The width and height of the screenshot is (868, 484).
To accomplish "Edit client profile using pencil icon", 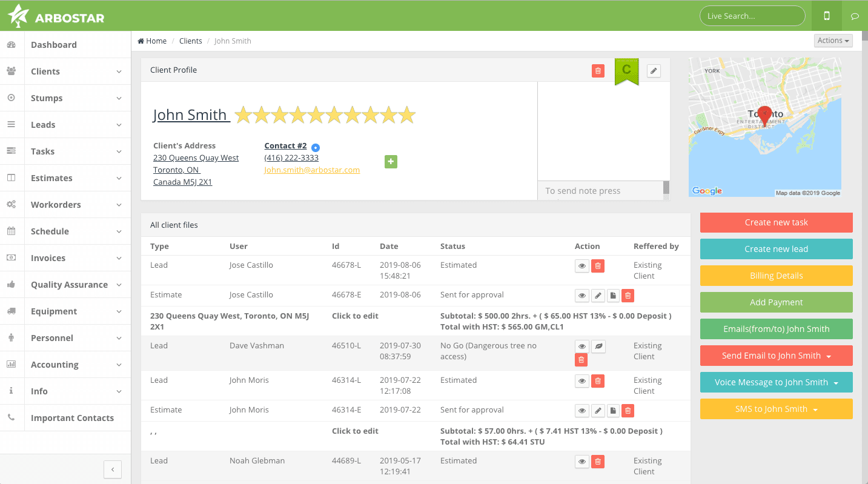I will tap(654, 71).
